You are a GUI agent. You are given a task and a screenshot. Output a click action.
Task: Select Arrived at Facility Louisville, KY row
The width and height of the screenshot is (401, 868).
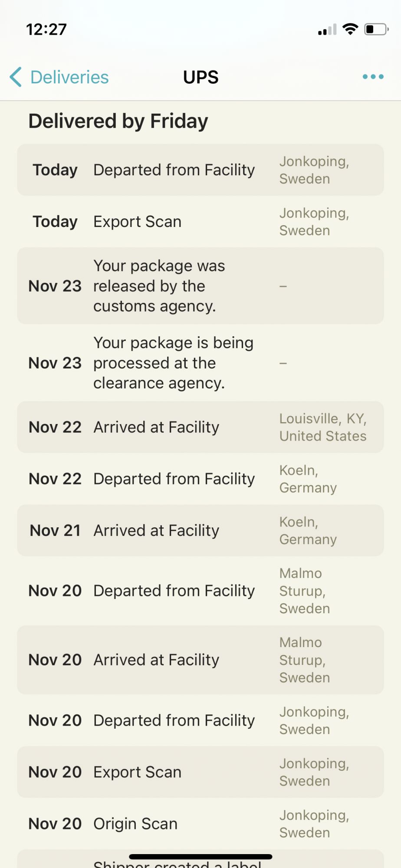[200, 427]
